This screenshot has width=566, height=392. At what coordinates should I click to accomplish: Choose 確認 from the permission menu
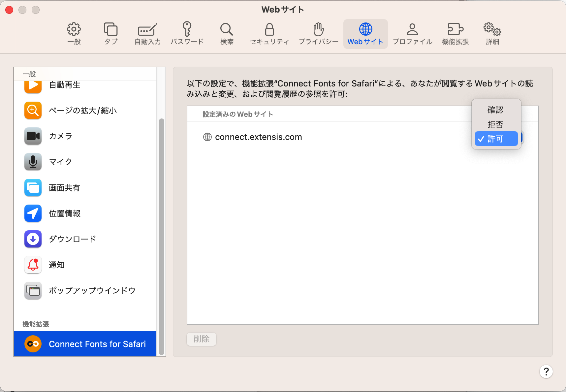[496, 110]
